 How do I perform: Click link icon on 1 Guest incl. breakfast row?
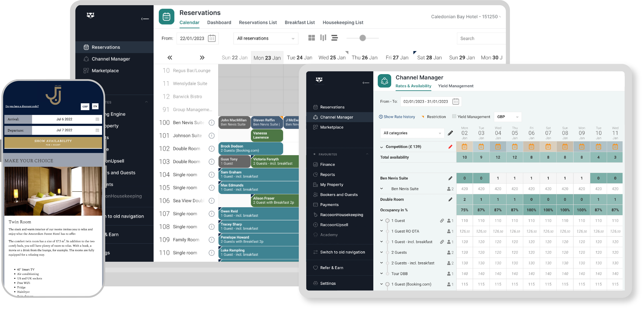[x=442, y=242]
